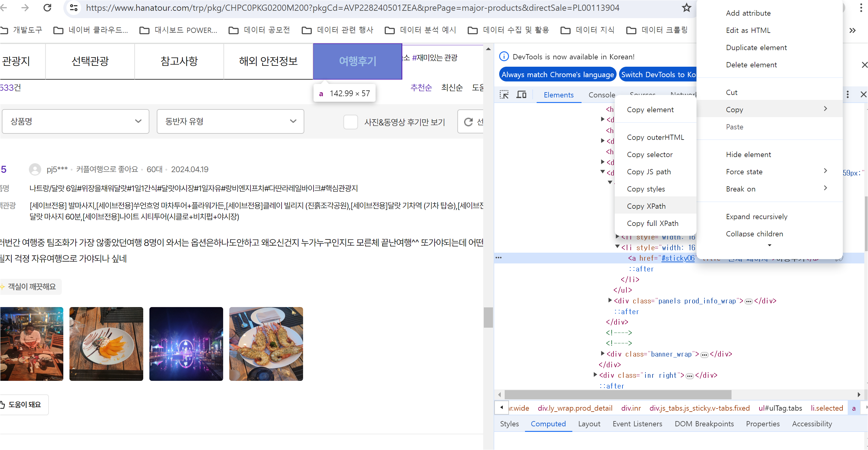Sort reviews by 최신순
The width and height of the screenshot is (868, 450).
(452, 88)
